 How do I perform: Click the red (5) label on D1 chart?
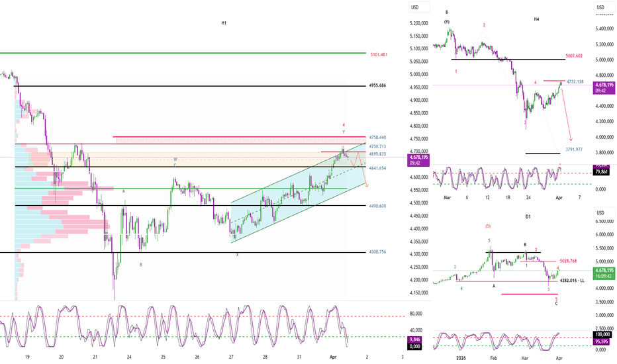point(487,226)
